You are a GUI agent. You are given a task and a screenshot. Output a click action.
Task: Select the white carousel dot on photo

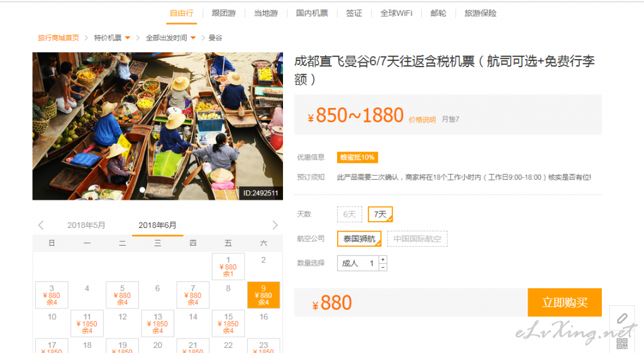(x=142, y=190)
